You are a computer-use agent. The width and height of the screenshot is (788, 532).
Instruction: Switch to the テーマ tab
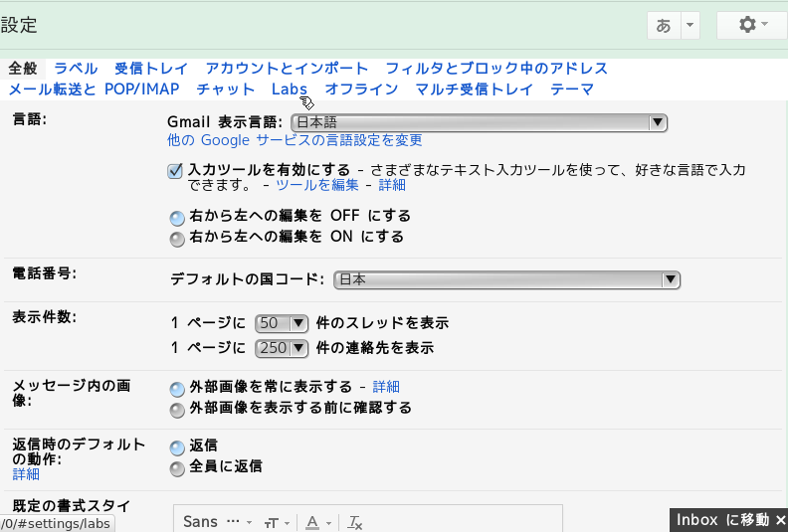coord(572,89)
